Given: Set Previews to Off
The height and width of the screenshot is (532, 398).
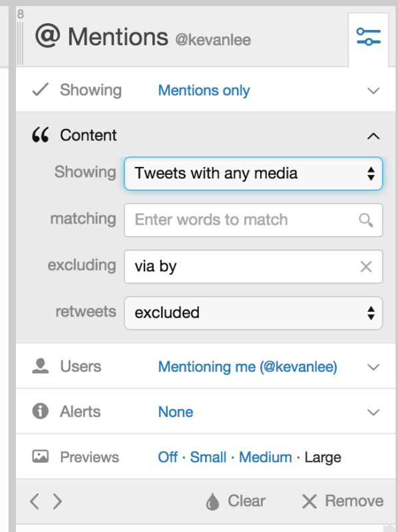Looking at the screenshot, I should 168,457.
